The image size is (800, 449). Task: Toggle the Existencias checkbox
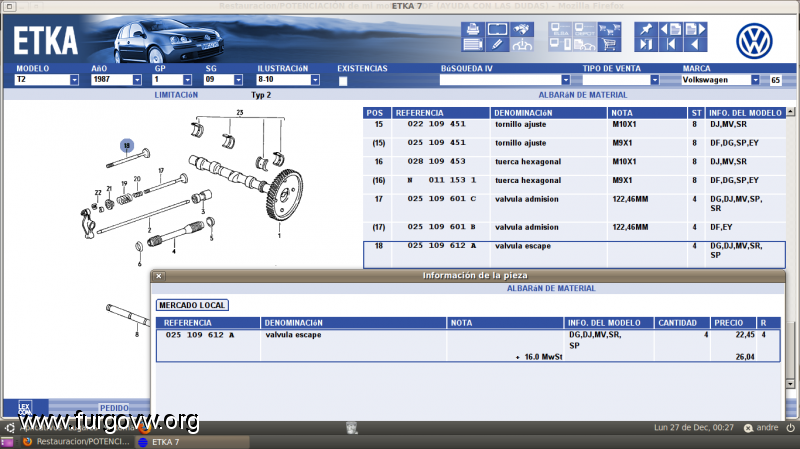click(x=343, y=81)
